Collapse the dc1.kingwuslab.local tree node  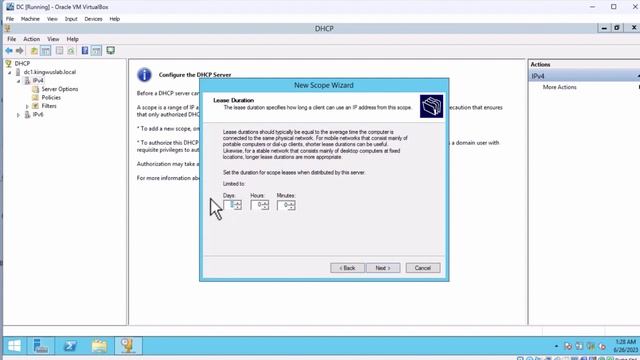[x=9, y=73]
